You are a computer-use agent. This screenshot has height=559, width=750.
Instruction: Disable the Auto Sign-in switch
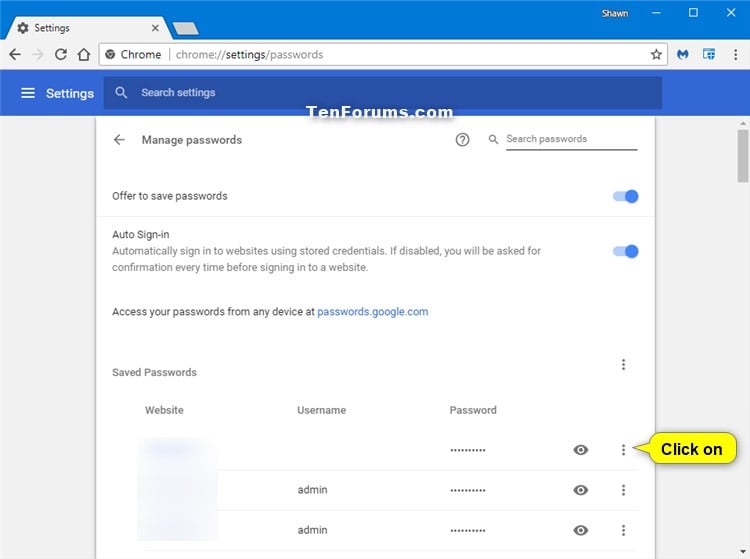coord(626,252)
